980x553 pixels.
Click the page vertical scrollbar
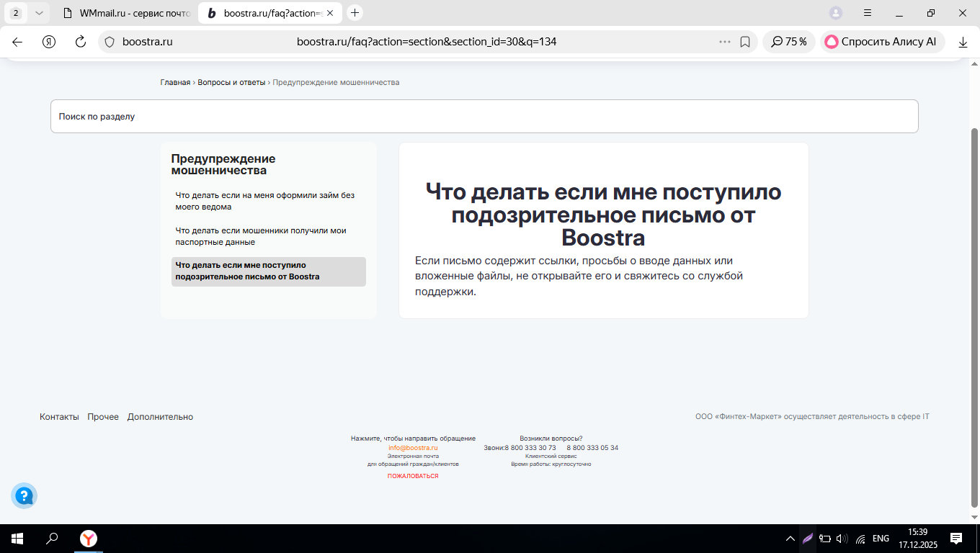[x=975, y=317]
